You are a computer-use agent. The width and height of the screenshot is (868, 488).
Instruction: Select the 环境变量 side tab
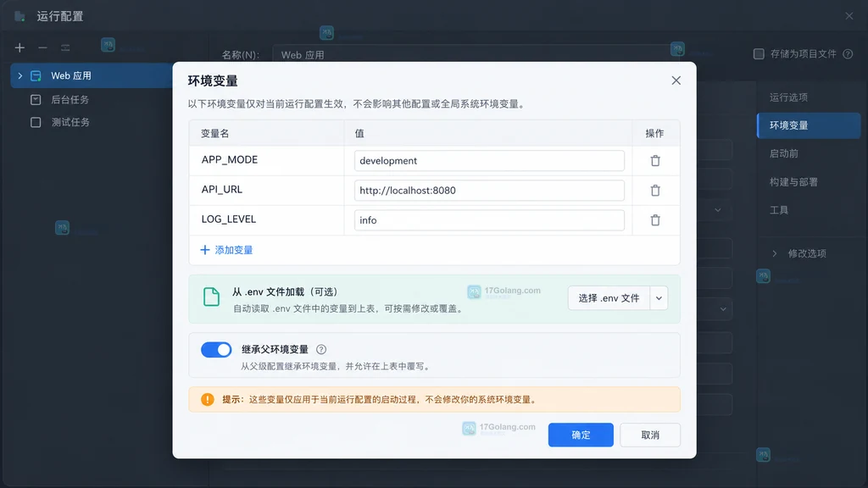(x=809, y=125)
